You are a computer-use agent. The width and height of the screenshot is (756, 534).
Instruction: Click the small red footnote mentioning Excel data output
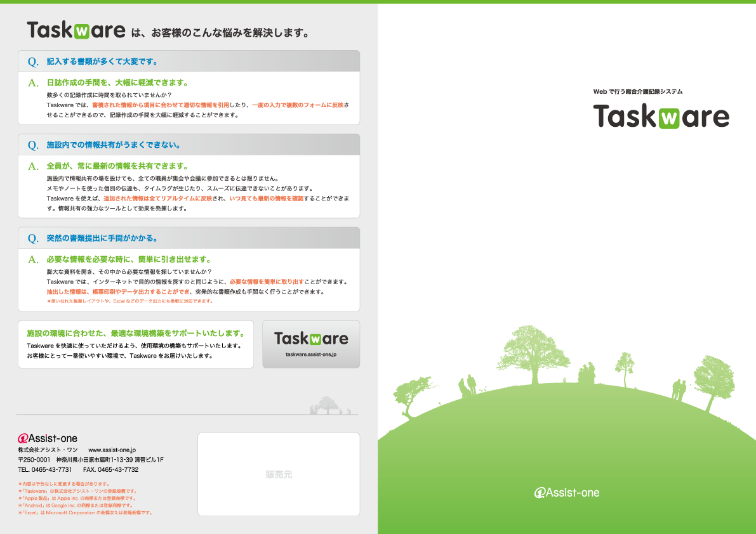(x=129, y=301)
